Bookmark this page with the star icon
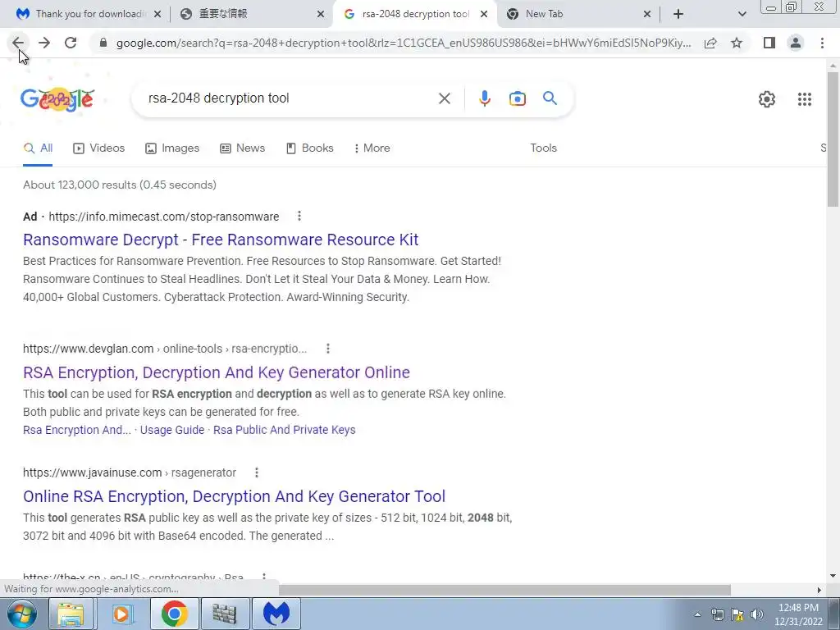 737,43
